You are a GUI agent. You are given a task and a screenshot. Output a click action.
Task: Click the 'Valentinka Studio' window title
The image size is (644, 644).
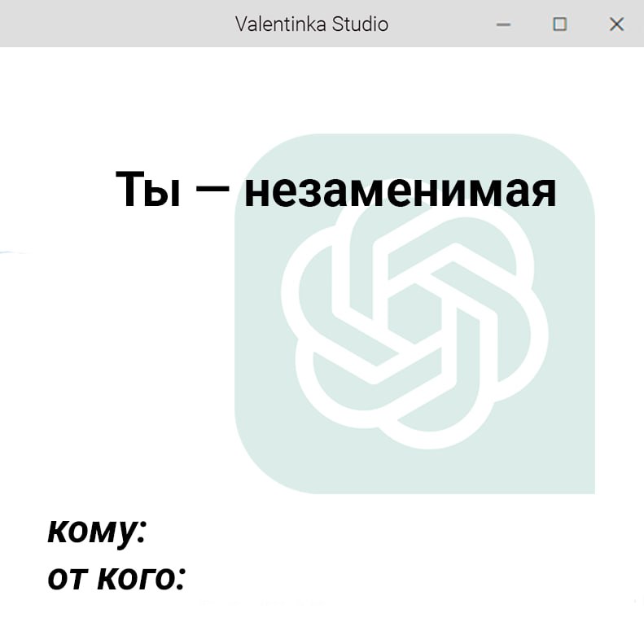(x=312, y=24)
